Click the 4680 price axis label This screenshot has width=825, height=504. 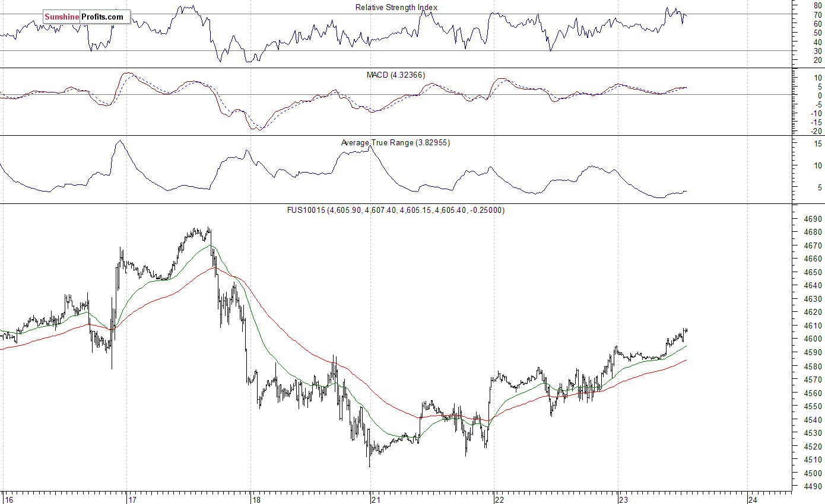pos(813,232)
